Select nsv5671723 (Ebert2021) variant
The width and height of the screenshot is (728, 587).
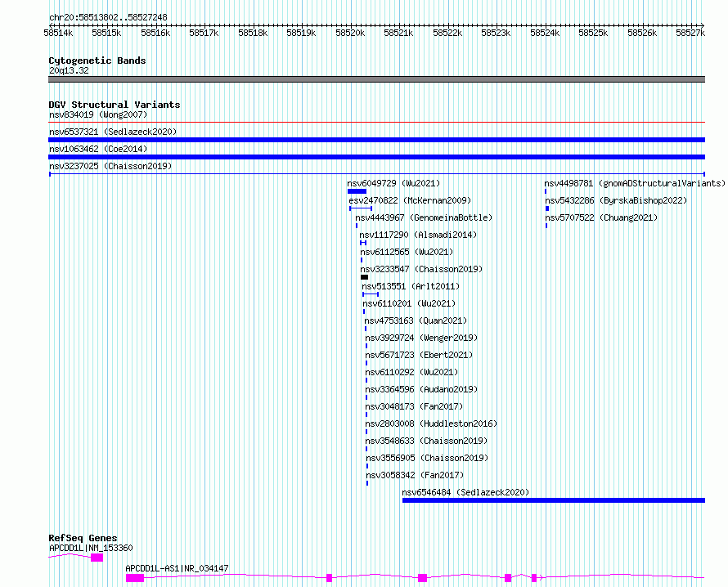click(x=420, y=355)
